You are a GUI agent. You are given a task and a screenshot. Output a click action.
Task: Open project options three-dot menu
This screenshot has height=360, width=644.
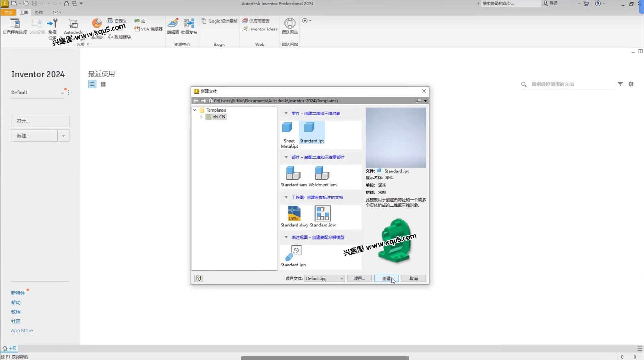[68, 93]
